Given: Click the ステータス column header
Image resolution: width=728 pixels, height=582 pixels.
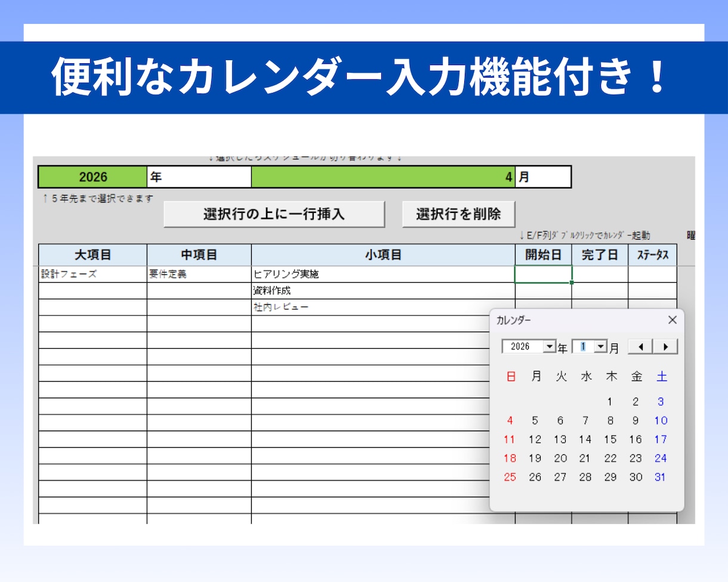Looking at the screenshot, I should pyautogui.click(x=653, y=255).
